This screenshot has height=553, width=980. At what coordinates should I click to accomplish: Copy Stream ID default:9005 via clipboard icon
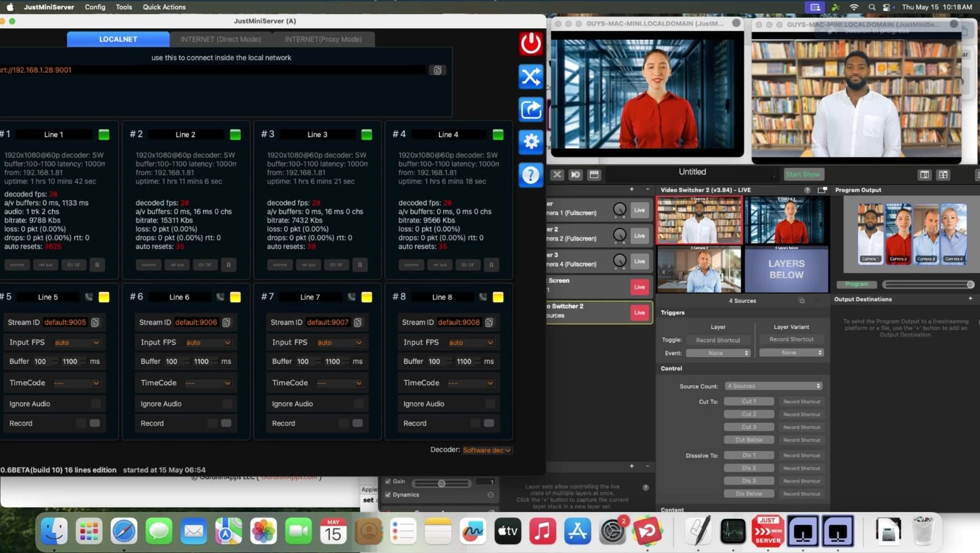point(95,322)
